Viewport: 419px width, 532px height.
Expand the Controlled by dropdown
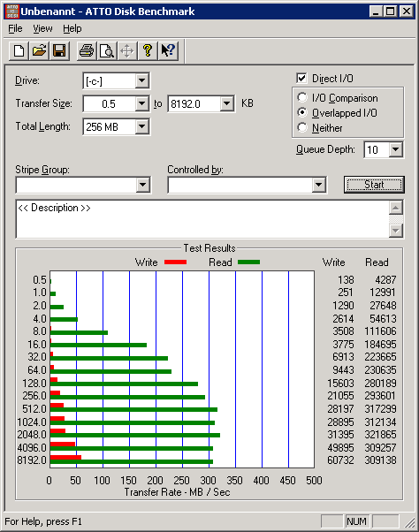318,185
